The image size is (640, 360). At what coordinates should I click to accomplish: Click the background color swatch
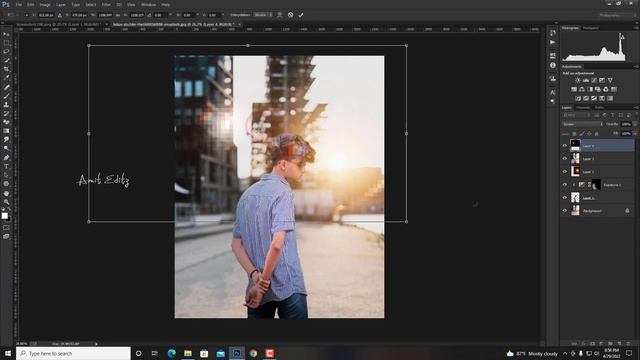9,219
